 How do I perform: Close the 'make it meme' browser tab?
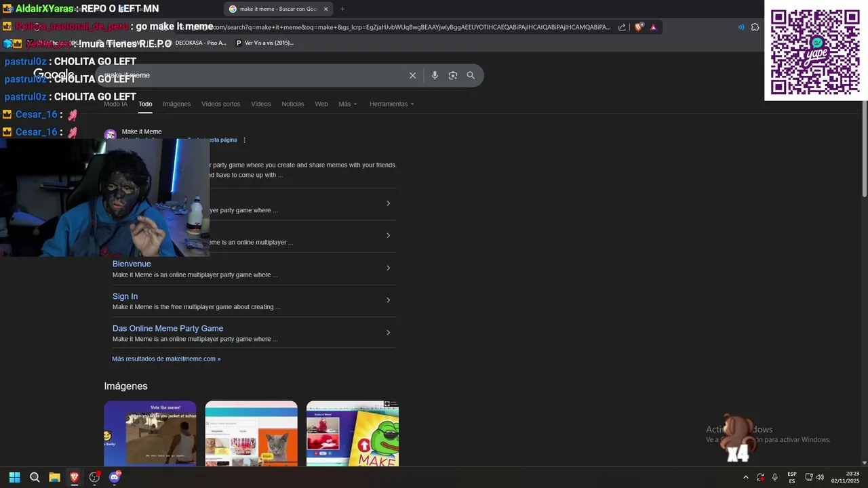pos(325,9)
